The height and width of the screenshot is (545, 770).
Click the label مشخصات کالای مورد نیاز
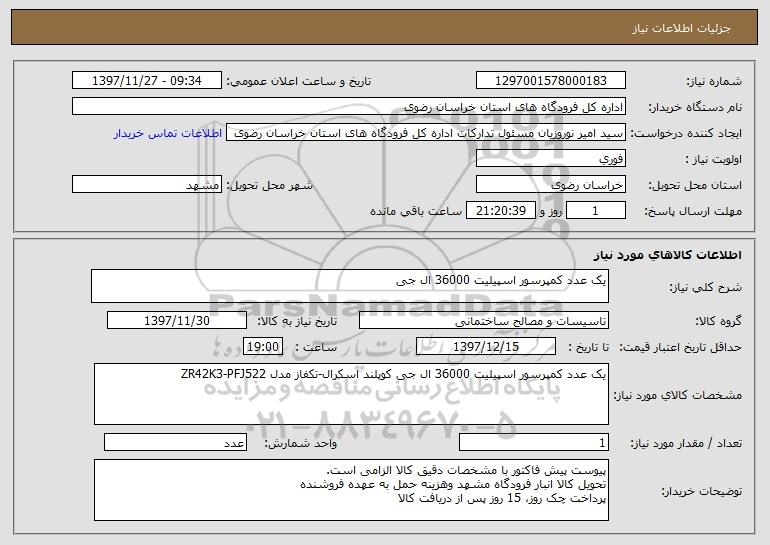click(x=678, y=395)
